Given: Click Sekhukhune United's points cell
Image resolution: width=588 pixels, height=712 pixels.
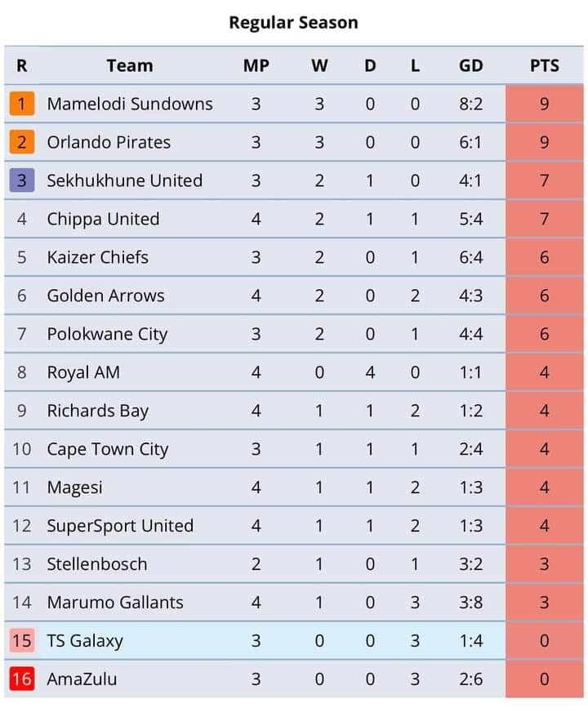Looking at the screenshot, I should click(545, 180).
